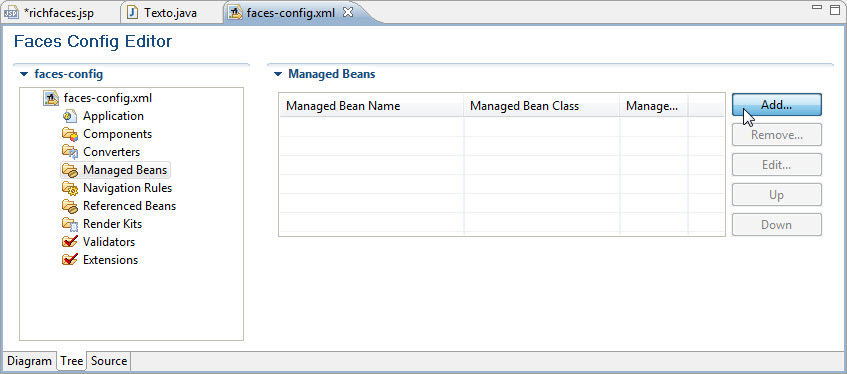This screenshot has width=847, height=374.
Task: Select Referenced Beans in the tree
Action: pos(129,206)
